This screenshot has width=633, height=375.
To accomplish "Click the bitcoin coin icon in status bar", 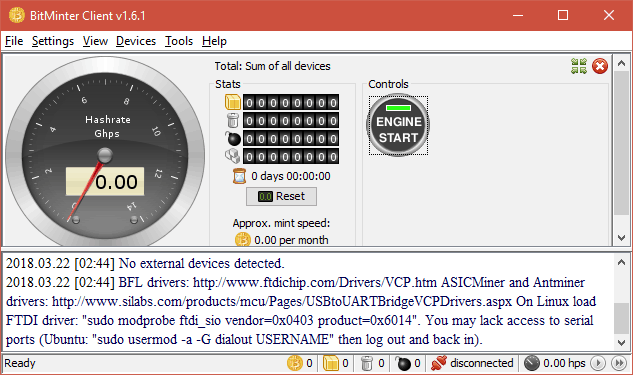I will click(295, 363).
